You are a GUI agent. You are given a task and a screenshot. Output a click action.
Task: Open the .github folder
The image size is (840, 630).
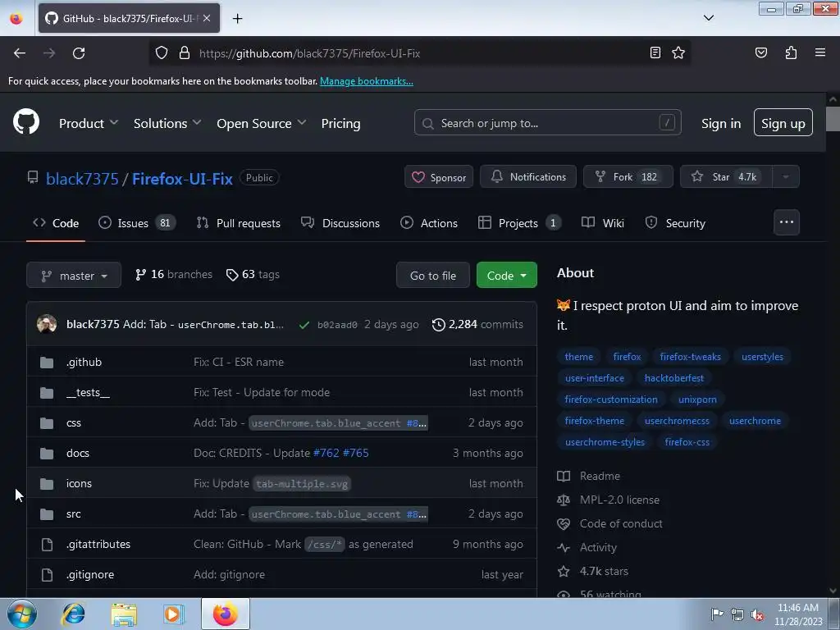point(84,362)
